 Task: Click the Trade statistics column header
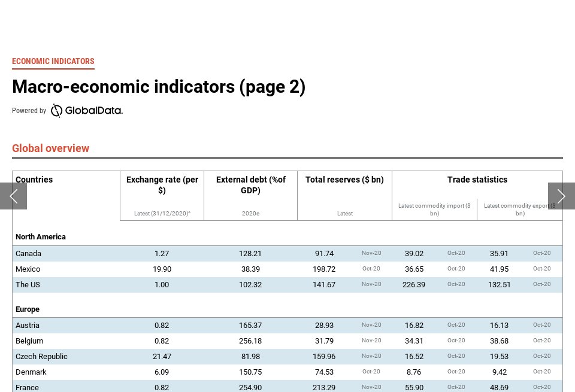tap(477, 180)
